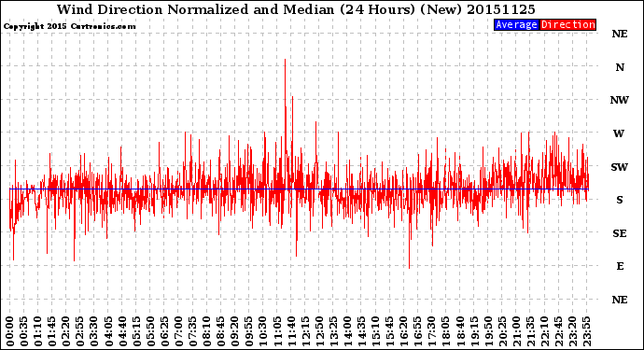Click the 22:45 time label
This screenshot has height=350, width=644.
tap(558, 331)
